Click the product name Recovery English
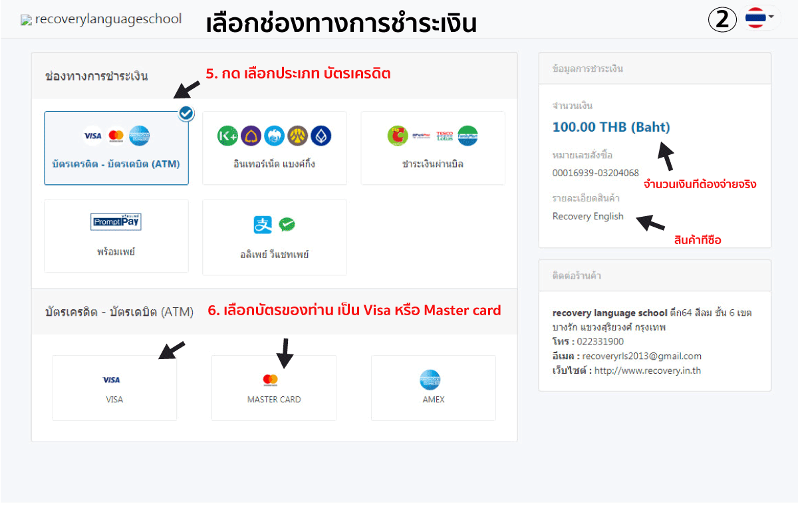The image size is (798, 532). (588, 216)
